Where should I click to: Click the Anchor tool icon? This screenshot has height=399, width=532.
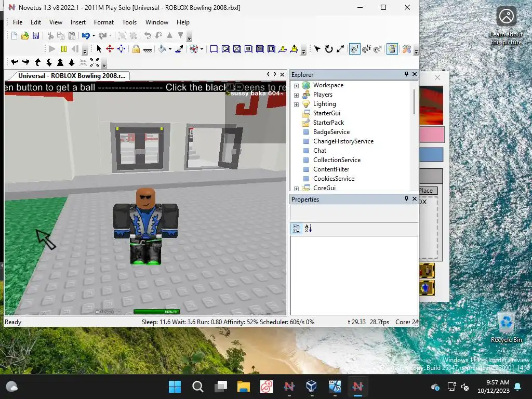147,49
